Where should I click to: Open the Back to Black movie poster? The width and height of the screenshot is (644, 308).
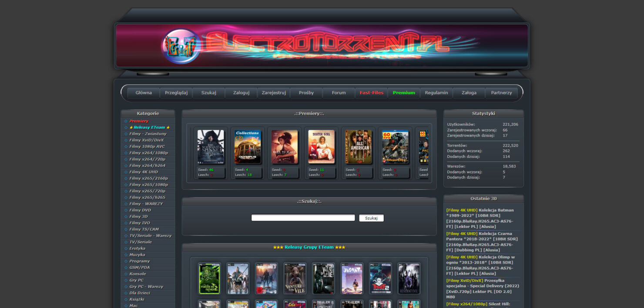pyautogui.click(x=285, y=147)
